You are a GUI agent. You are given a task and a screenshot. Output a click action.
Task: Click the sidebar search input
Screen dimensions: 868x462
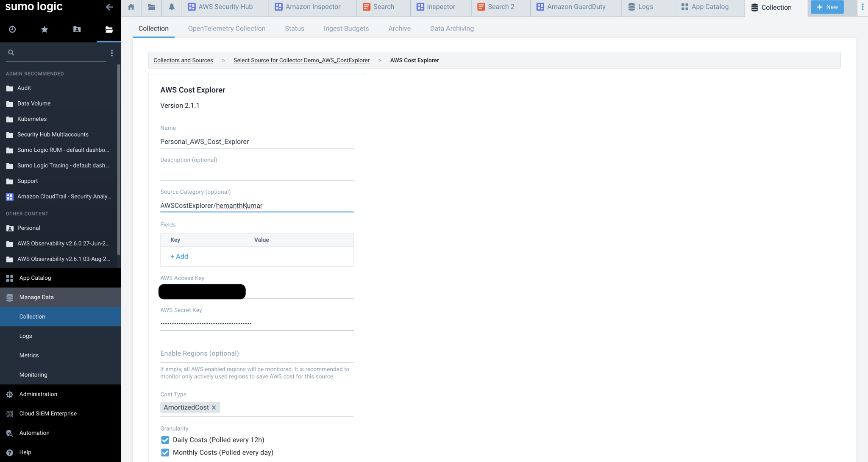pos(61,53)
